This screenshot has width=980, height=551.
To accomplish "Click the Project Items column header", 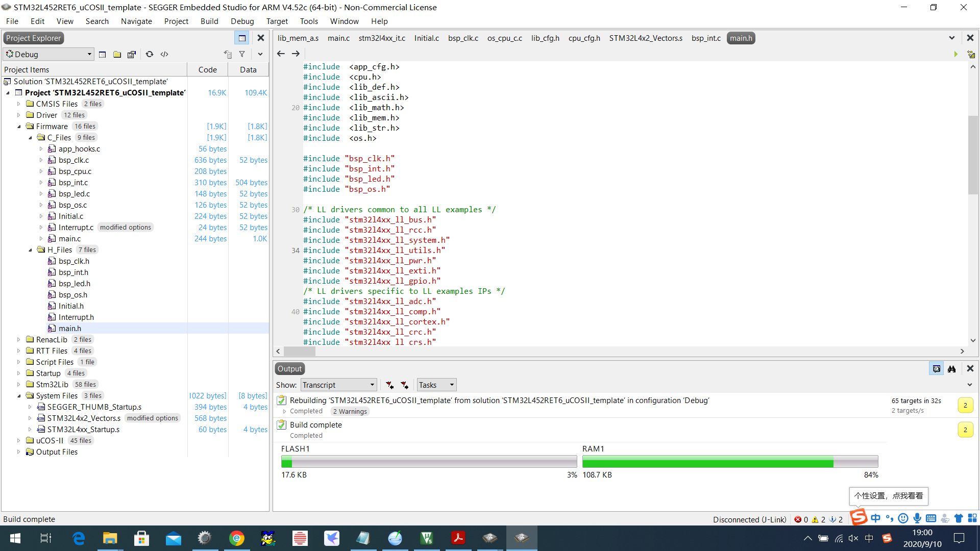I will 94,70.
